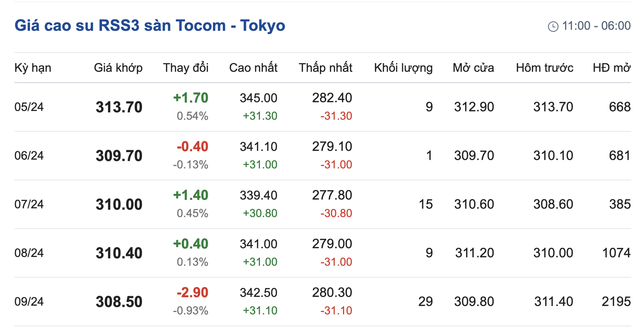
Task: Click the -2.90 change value
Action: (x=192, y=292)
